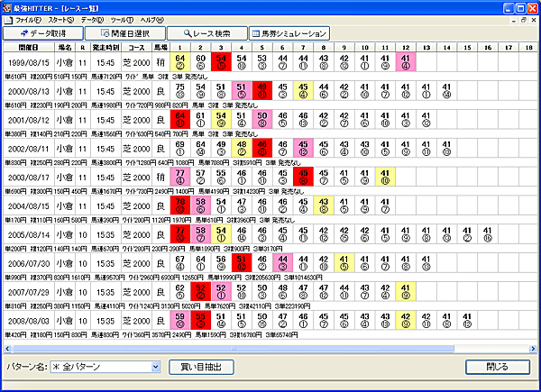This screenshot has height=392, width=541.
Task: Select the 2005/08/14 race date cell
Action: click(x=29, y=234)
